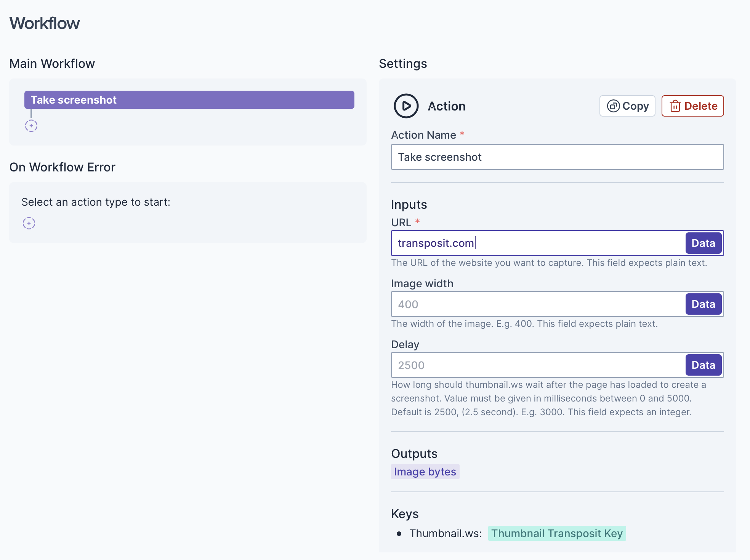Click into the Delay input field
Viewport: 750px width, 560px height.
click(x=537, y=365)
